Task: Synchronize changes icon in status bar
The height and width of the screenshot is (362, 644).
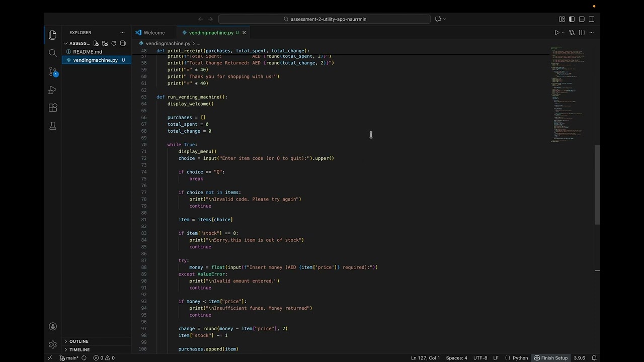Action: pos(84,358)
